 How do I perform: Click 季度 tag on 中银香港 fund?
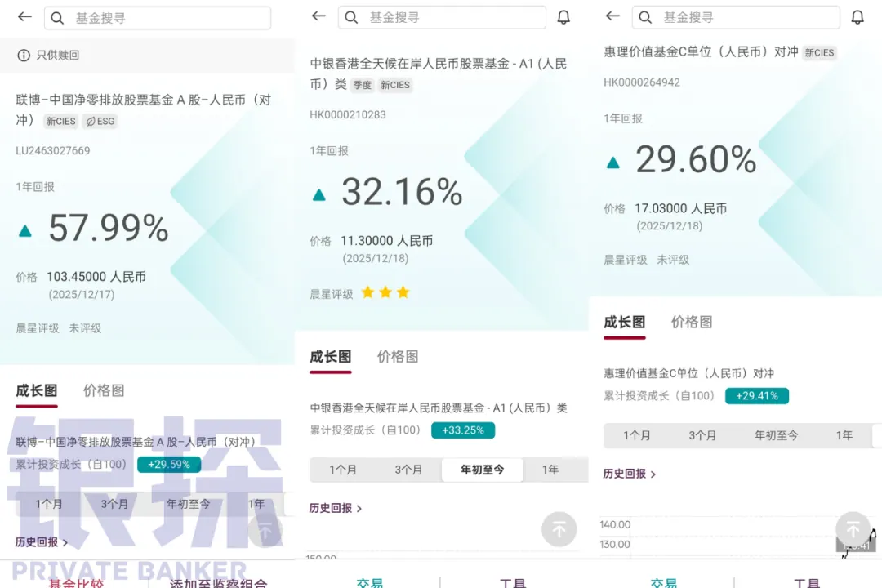point(363,85)
